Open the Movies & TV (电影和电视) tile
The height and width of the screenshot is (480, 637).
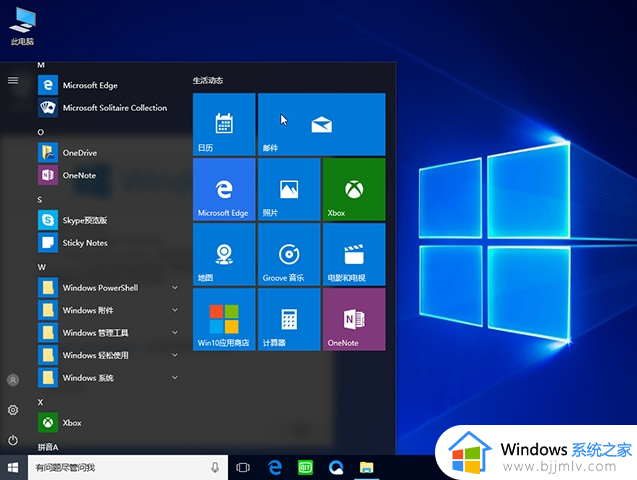click(x=354, y=254)
